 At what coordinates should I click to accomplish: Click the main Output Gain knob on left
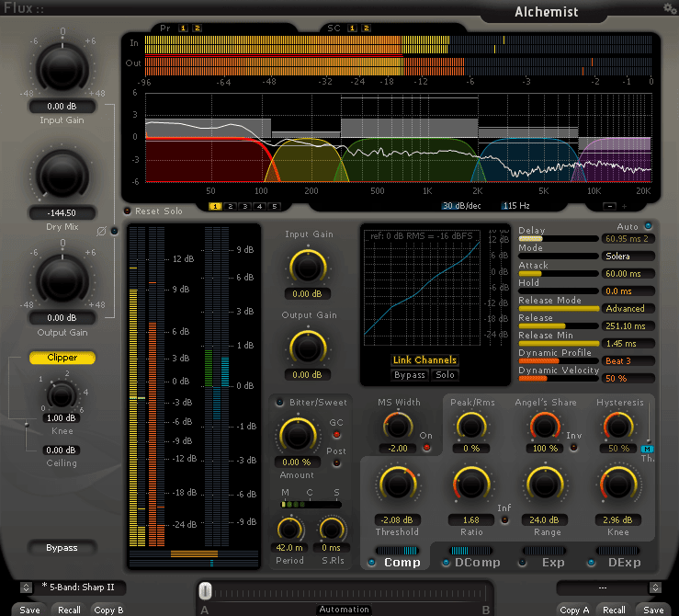click(62, 279)
